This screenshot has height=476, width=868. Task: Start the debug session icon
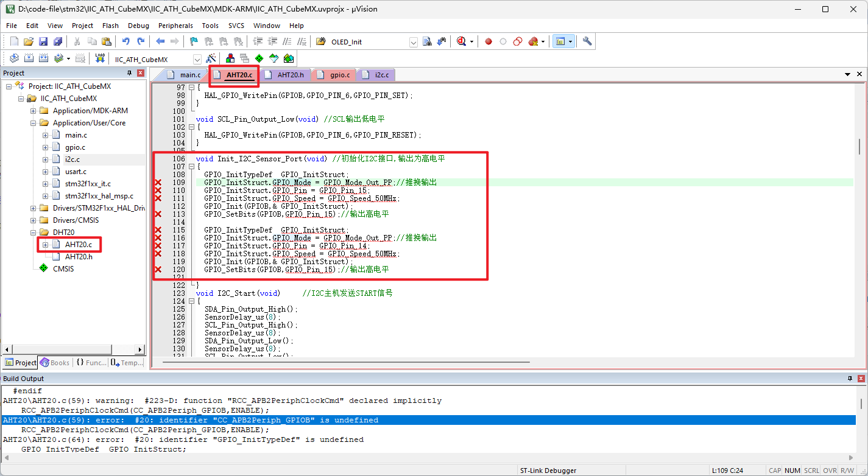tap(461, 41)
